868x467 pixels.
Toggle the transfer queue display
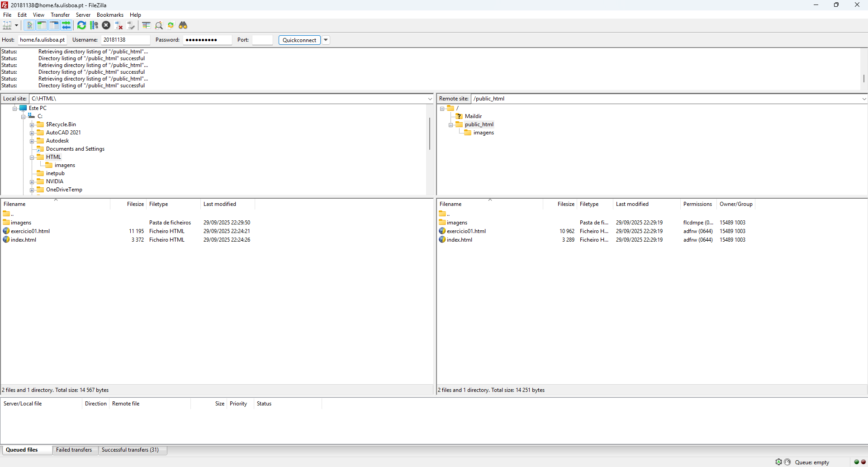tap(66, 25)
